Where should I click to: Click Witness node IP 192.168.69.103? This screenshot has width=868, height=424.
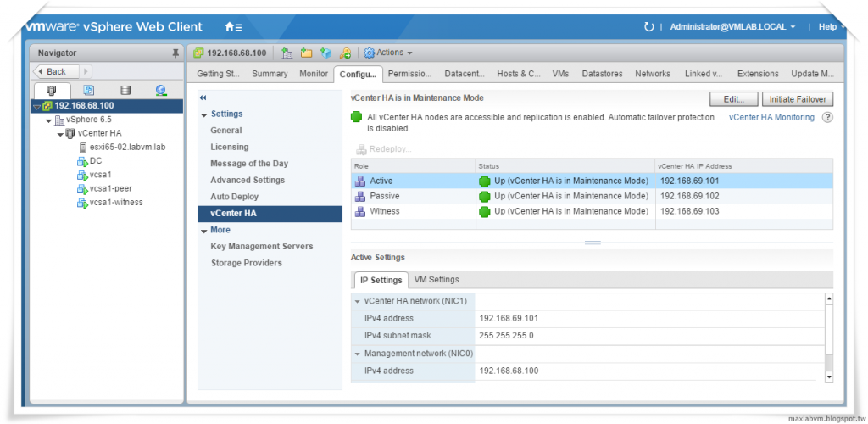690,211
